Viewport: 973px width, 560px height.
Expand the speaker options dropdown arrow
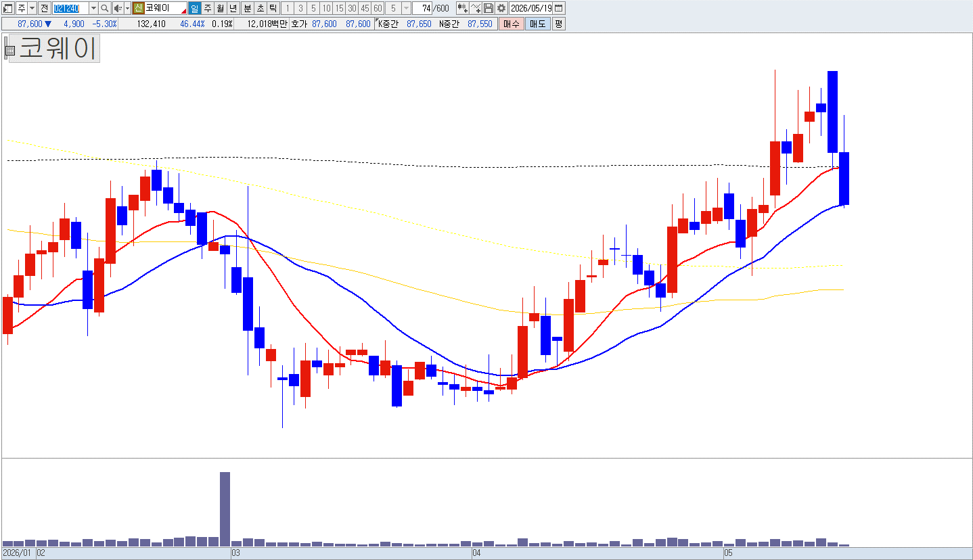(127, 8)
